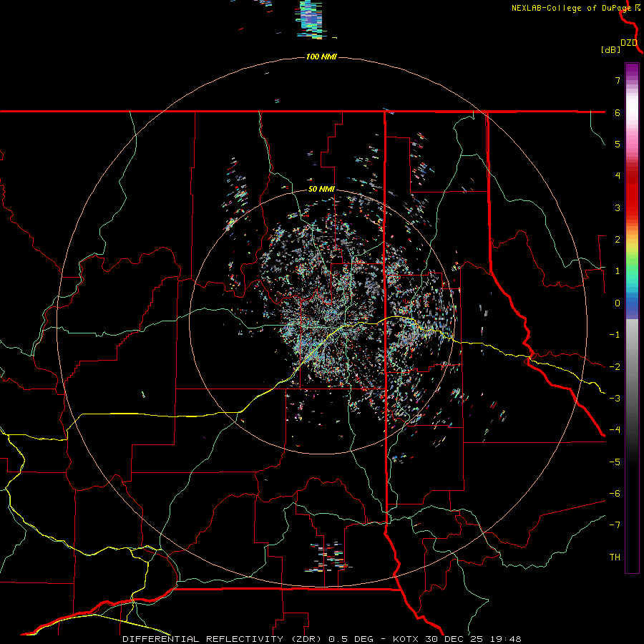Image resolution: width=644 pixels, height=644 pixels.
Task: Click the -5 tick label on the scale
Action: coord(615,462)
